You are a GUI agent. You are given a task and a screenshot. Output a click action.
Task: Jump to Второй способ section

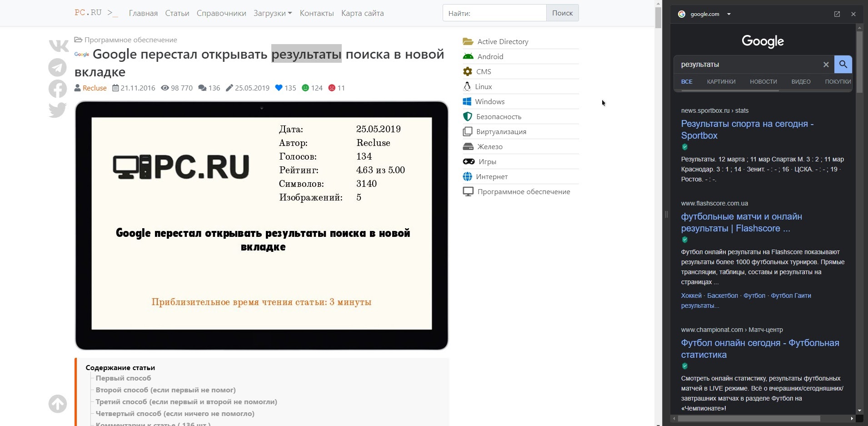click(165, 390)
